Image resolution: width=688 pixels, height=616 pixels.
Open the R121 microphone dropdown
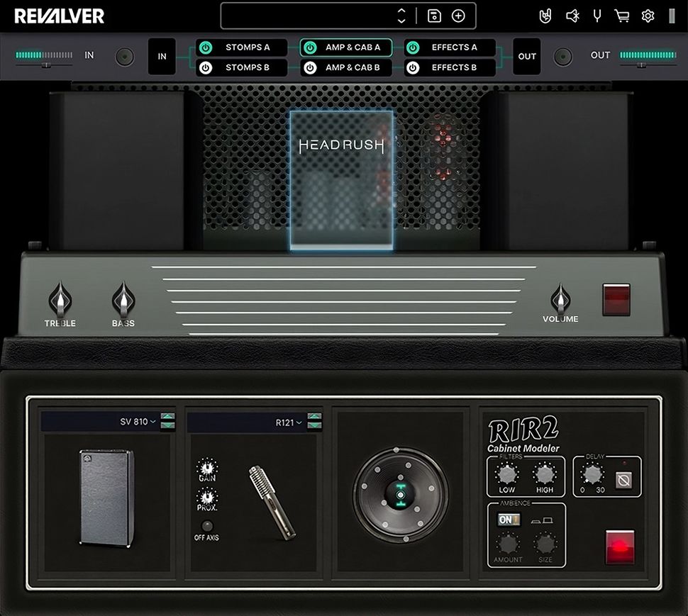[x=292, y=422]
